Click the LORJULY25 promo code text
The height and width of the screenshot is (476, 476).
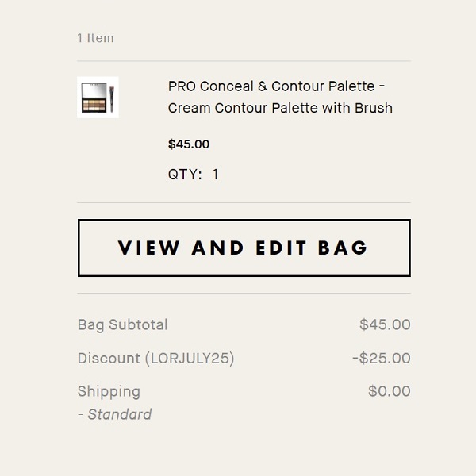[x=189, y=358]
